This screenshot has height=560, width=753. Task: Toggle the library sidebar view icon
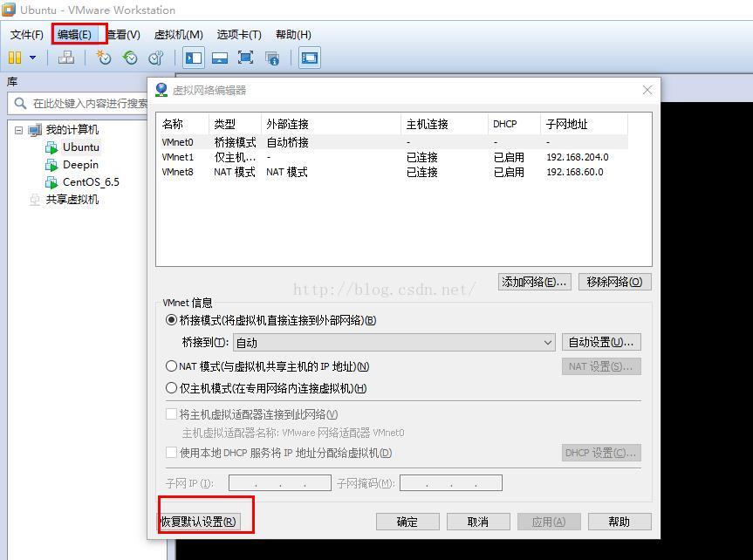(194, 58)
